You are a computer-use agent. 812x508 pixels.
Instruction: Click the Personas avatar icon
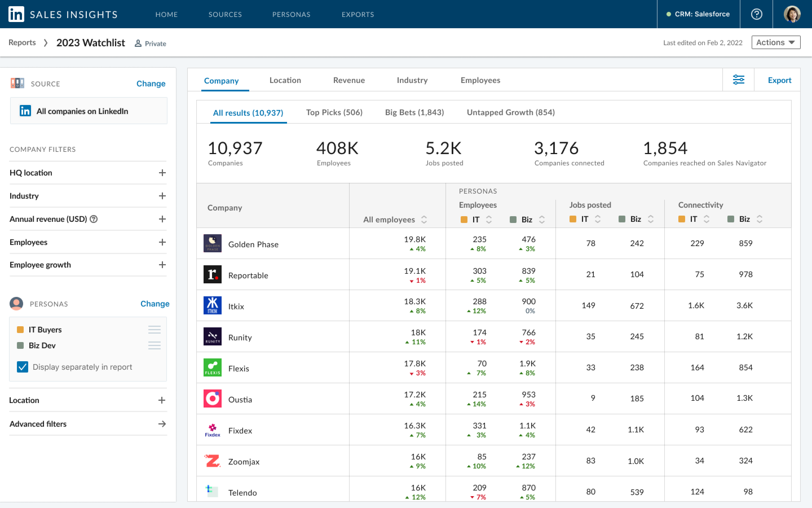(16, 303)
